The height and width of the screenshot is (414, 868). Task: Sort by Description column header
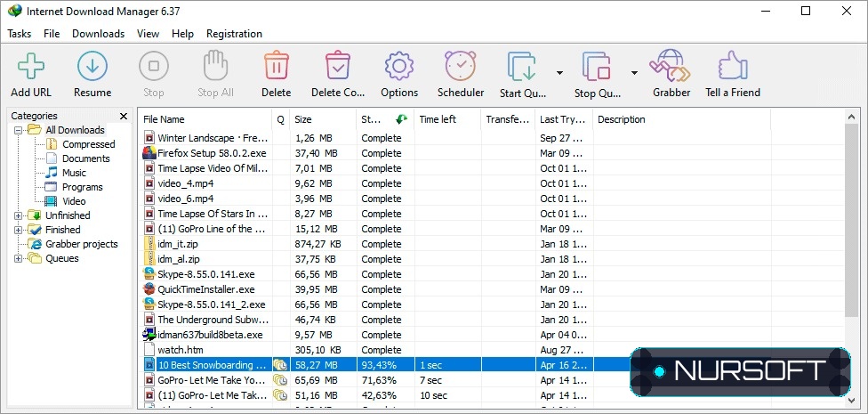point(681,119)
